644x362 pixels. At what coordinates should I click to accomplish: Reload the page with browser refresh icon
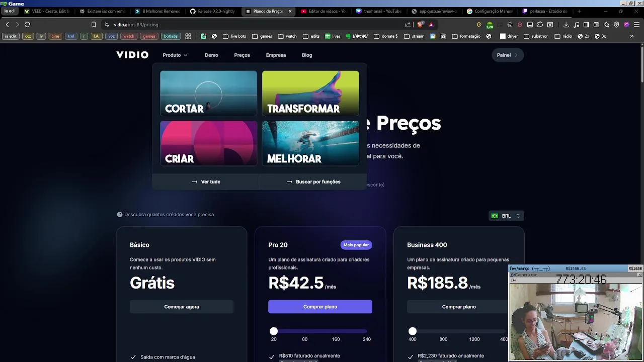[x=27, y=25]
